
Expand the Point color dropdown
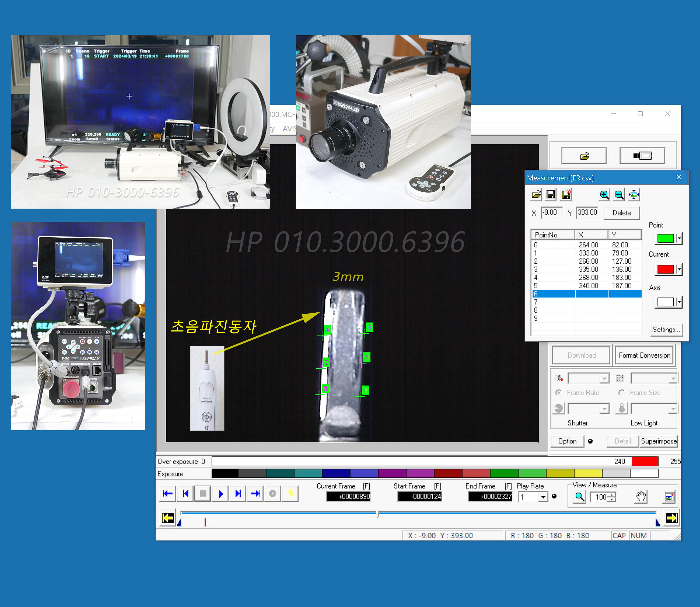679,238
